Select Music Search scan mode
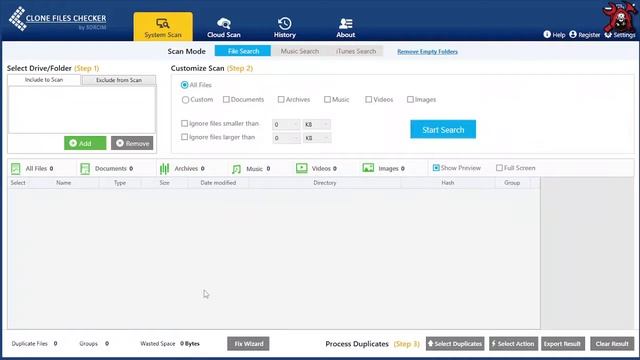 (x=300, y=51)
